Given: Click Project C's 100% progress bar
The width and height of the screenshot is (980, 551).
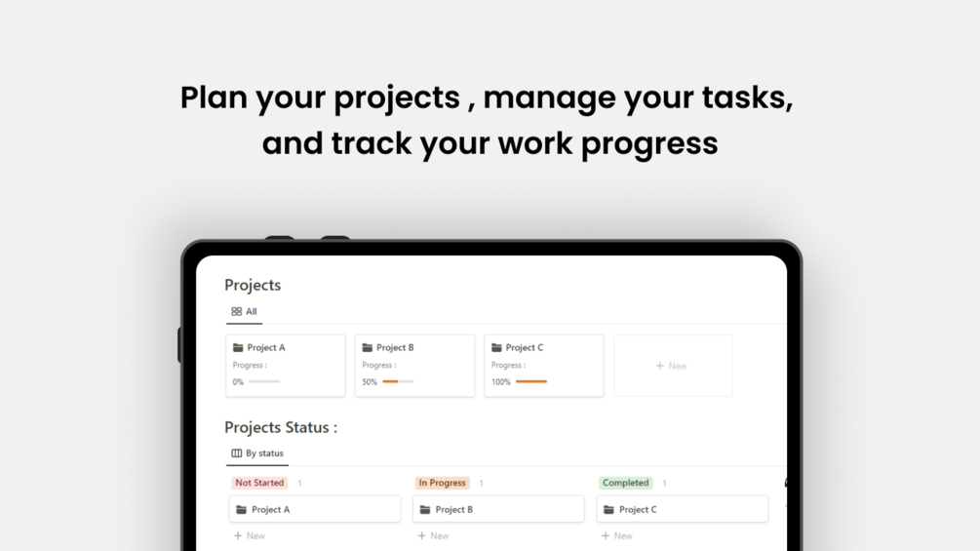Looking at the screenshot, I should coord(531,381).
